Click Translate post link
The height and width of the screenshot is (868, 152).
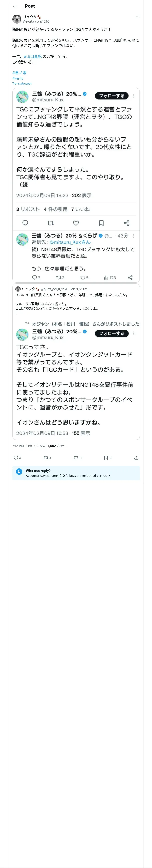[22, 84]
